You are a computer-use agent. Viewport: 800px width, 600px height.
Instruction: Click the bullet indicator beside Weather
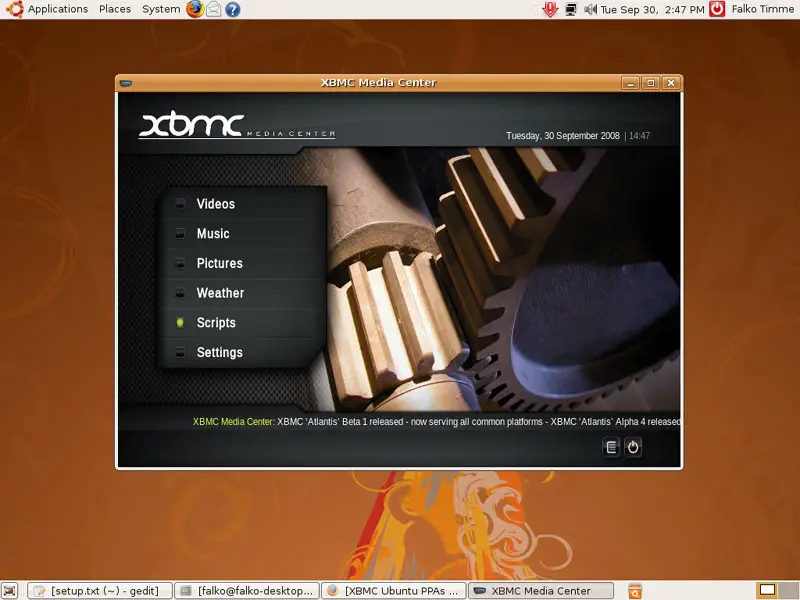click(x=180, y=293)
